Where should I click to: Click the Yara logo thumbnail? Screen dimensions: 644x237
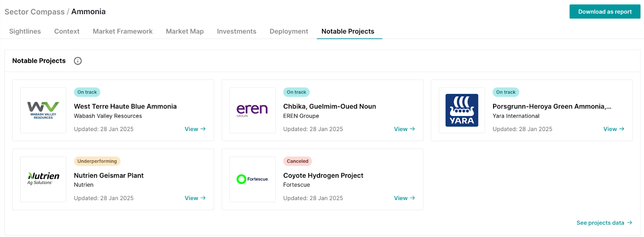pyautogui.click(x=462, y=110)
